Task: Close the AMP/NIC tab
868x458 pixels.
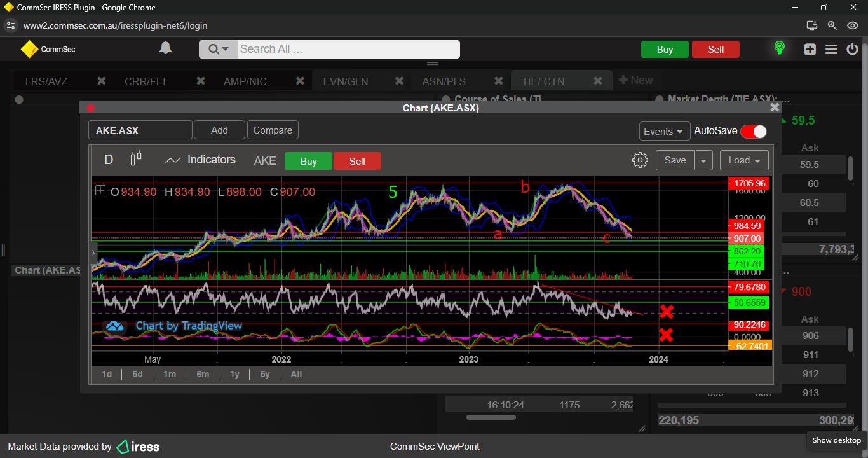Action: click(x=300, y=81)
